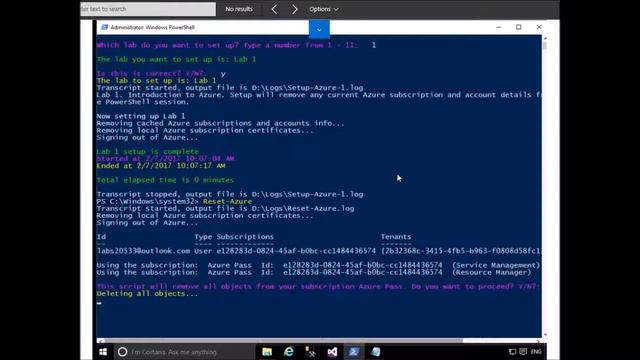
Task: Open the Options dropdown in find bar
Action: coord(324,9)
